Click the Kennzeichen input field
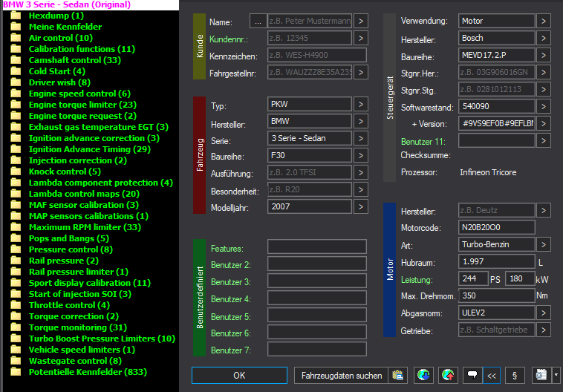Screen dimensions: 563x392 point(317,55)
